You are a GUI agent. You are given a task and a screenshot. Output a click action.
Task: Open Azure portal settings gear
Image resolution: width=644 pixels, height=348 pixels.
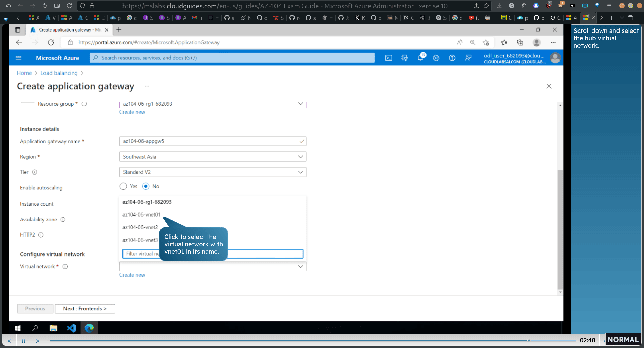coord(436,58)
